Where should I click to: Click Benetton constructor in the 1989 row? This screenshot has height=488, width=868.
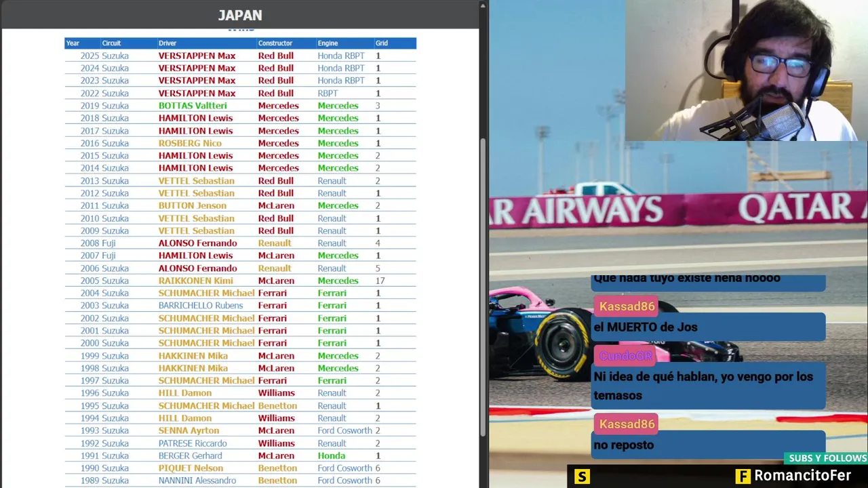coord(277,481)
